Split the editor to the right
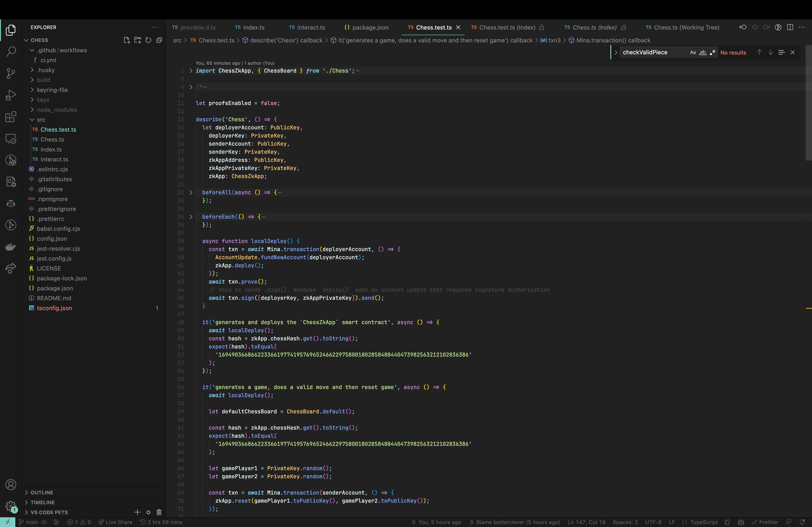812x527 pixels. click(790, 27)
